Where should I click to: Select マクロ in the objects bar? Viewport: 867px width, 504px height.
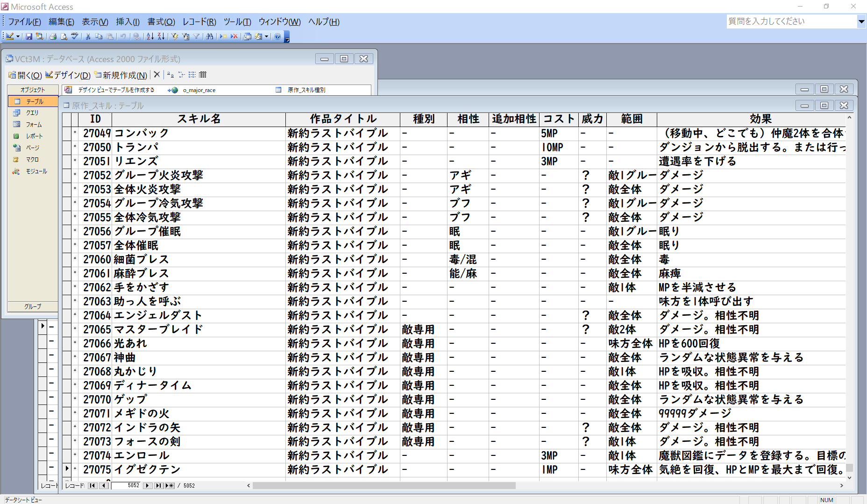coord(33,160)
